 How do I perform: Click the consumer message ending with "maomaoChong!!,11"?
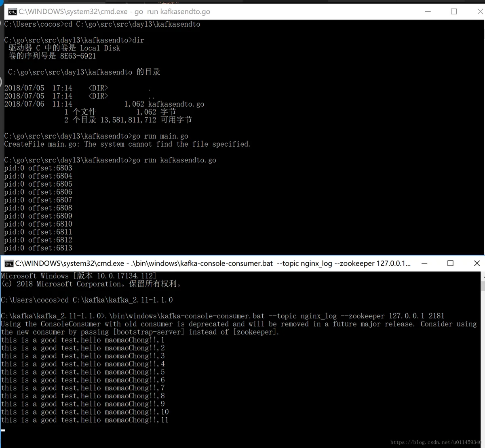point(85,420)
